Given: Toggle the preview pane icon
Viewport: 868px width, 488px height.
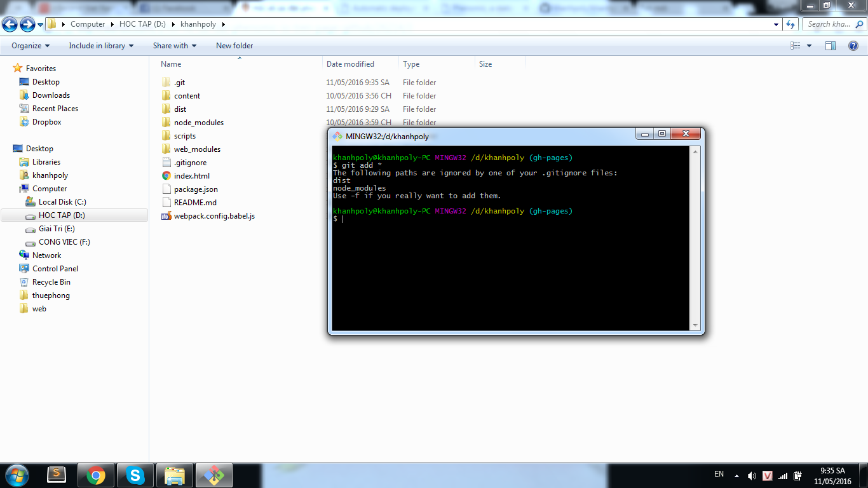Looking at the screenshot, I should [x=830, y=46].
